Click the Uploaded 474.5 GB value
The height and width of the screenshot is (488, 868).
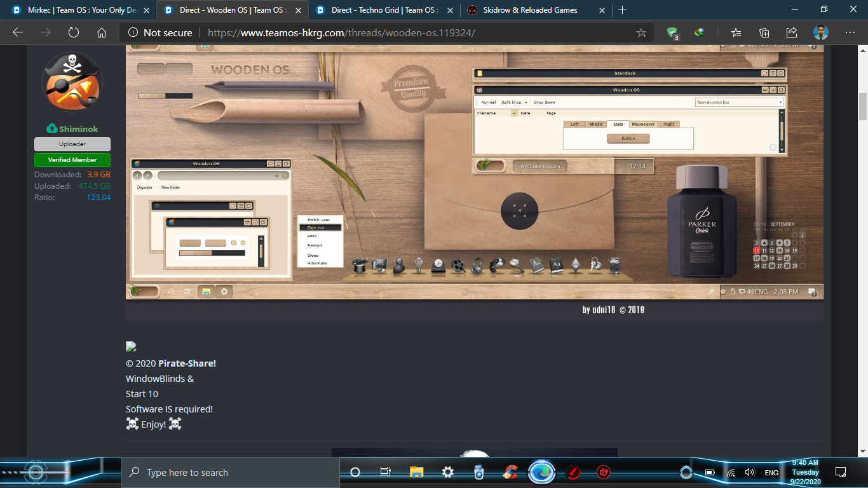tap(95, 186)
